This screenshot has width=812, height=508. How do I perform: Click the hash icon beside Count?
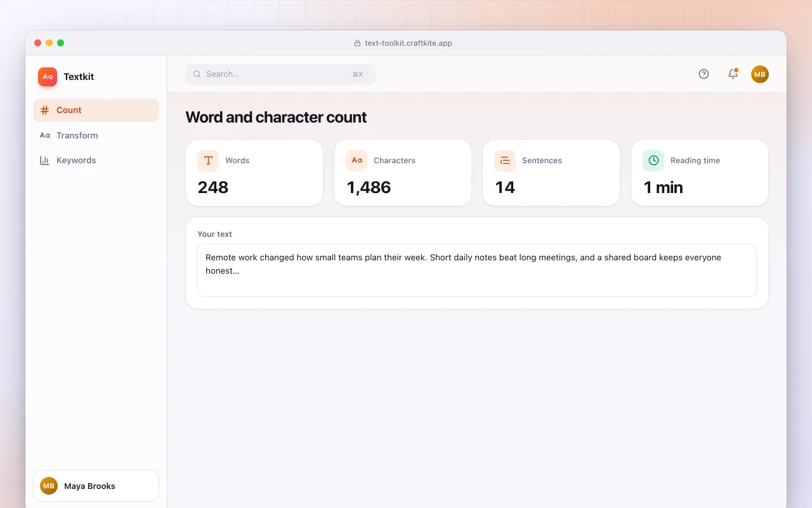pos(44,110)
